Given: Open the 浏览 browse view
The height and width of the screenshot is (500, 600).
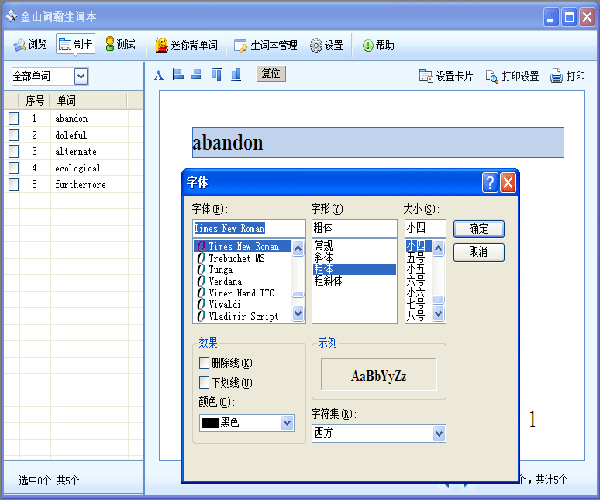Looking at the screenshot, I should click(x=30, y=44).
